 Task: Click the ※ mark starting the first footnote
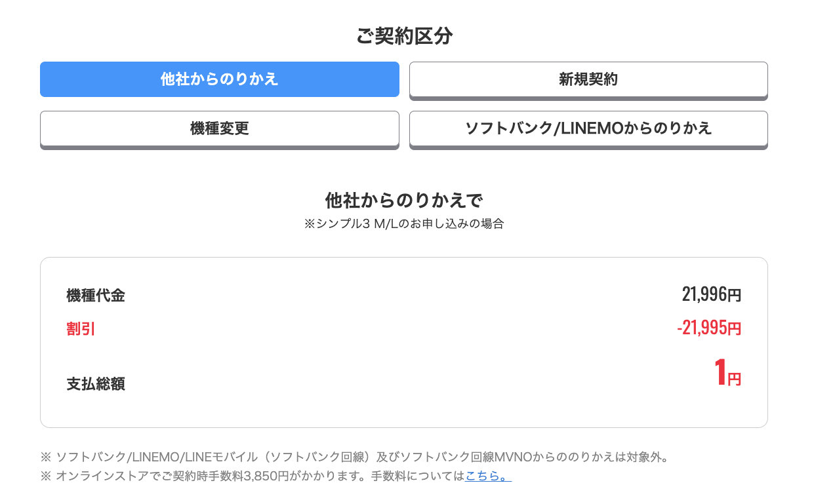[x=45, y=457]
